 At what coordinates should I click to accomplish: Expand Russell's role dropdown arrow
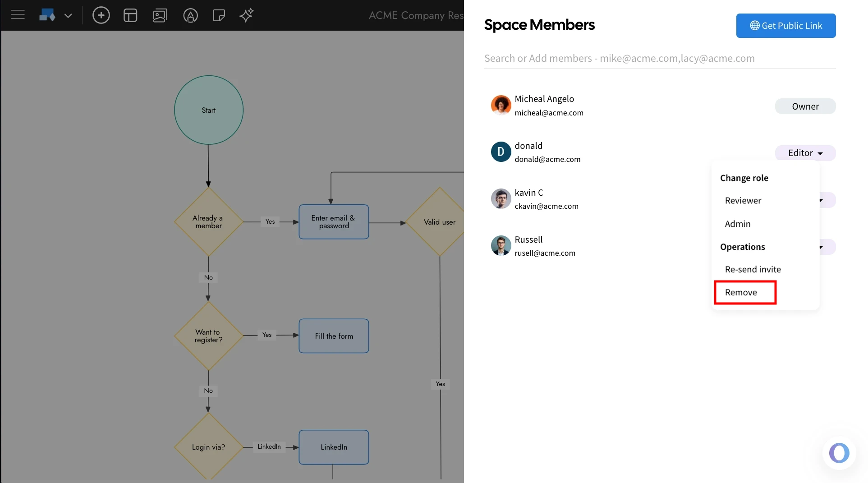click(x=821, y=247)
